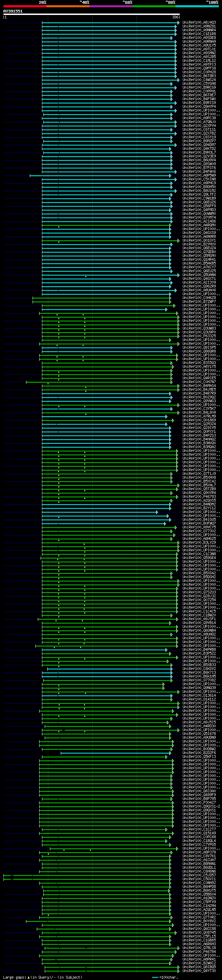
Task: Select the UniRef100_B7FGT6 entry
Action: [x=199, y=168]
